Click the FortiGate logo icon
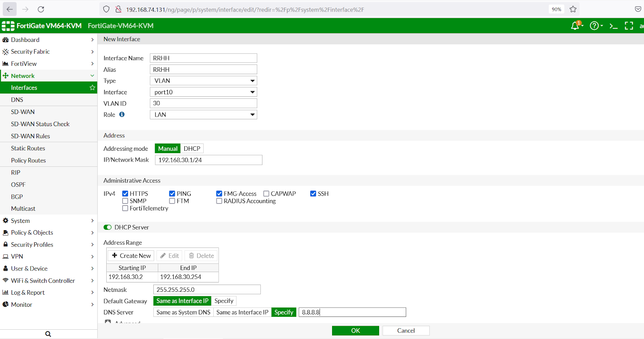 point(8,26)
